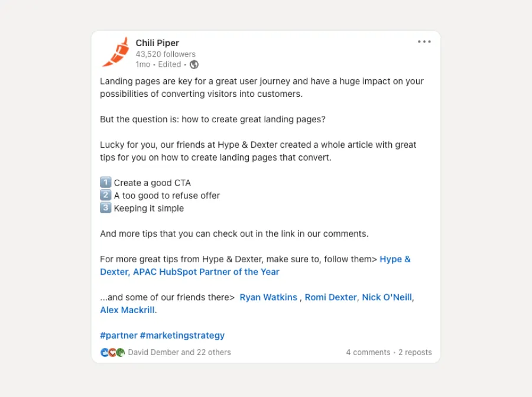Screen dimensions: 532x397
Task: Click the #marketingstrategy hashtag
Action: [182, 335]
